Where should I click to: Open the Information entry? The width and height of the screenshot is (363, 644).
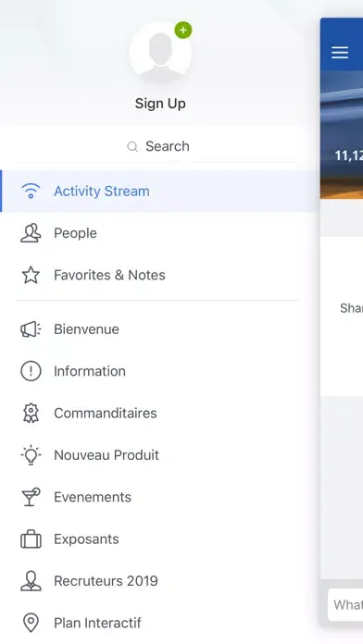tap(160, 371)
